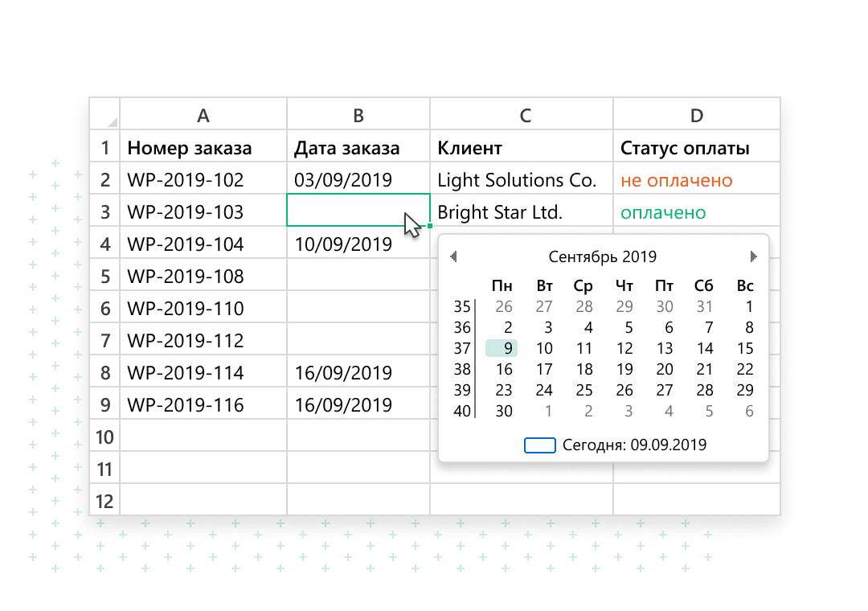Click date 16 under Пн column
This screenshot has height=611, width=868.
pyautogui.click(x=503, y=368)
